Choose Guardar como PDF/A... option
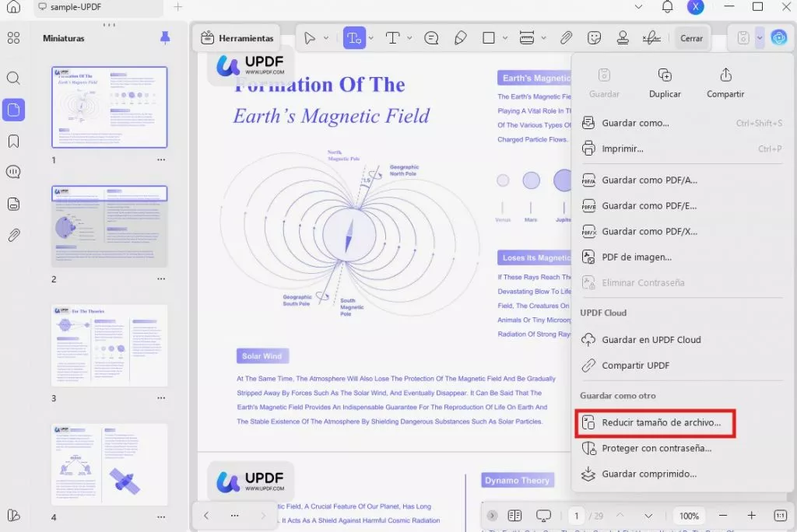Screen dimensions: 797x532 point(683,180)
